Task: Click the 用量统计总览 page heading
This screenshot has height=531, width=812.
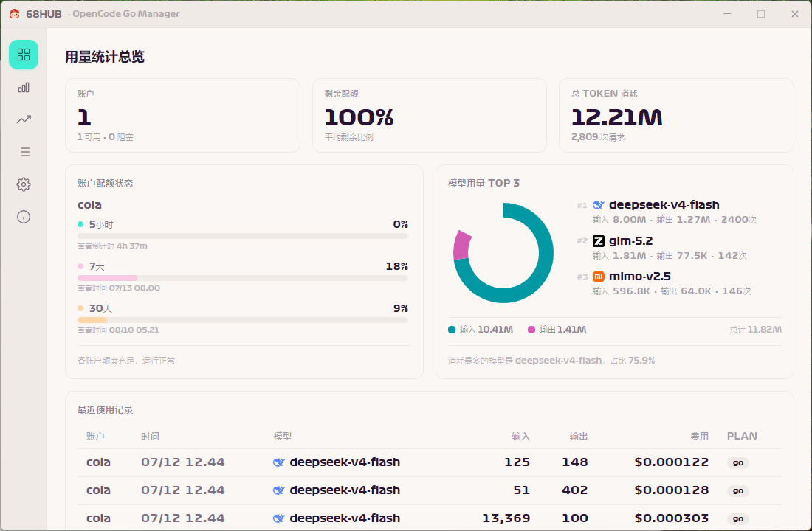Action: pos(105,57)
